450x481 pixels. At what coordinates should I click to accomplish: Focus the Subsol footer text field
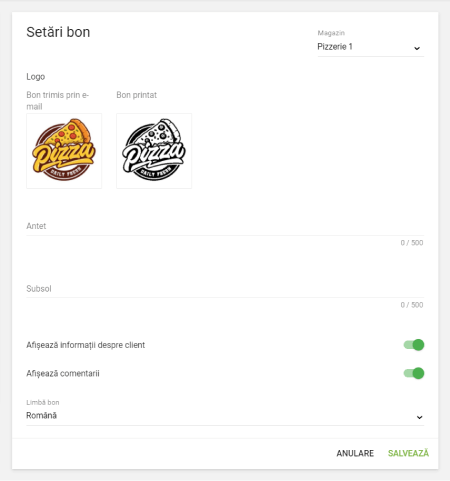[x=225, y=289]
